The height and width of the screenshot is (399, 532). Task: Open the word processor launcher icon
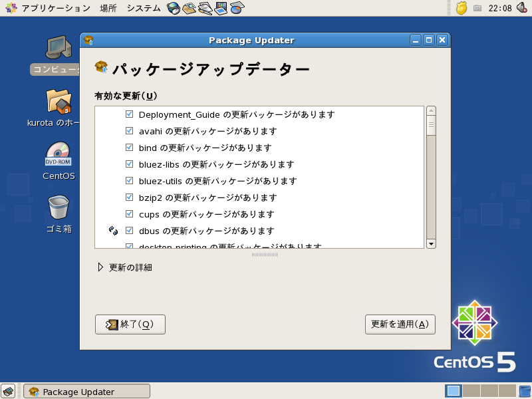point(205,8)
